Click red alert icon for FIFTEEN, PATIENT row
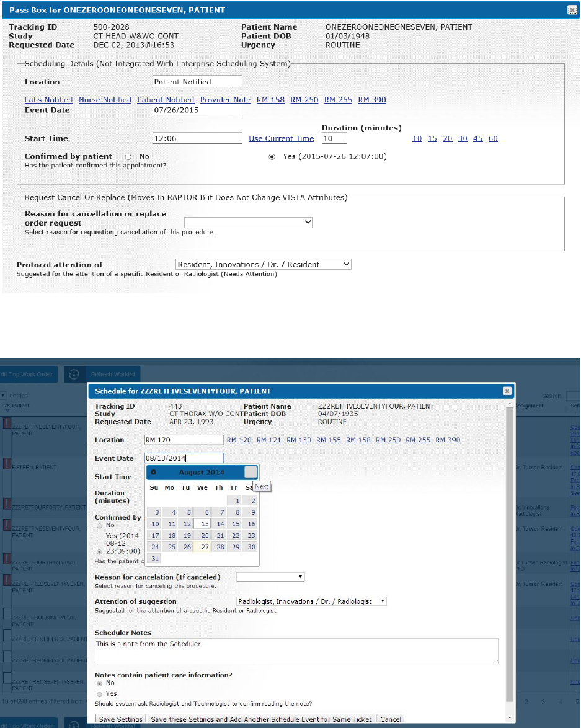Screen dimensions: 581x728 tap(7, 463)
